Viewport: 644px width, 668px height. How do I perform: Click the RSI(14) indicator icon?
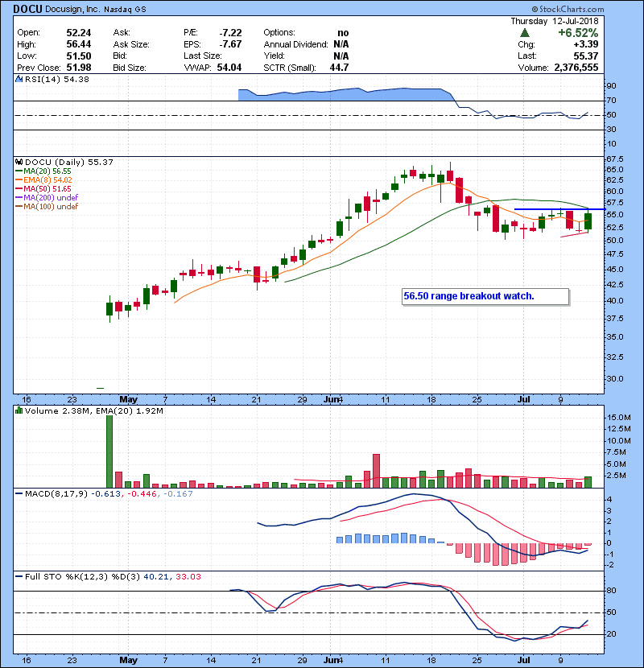[x=19, y=79]
